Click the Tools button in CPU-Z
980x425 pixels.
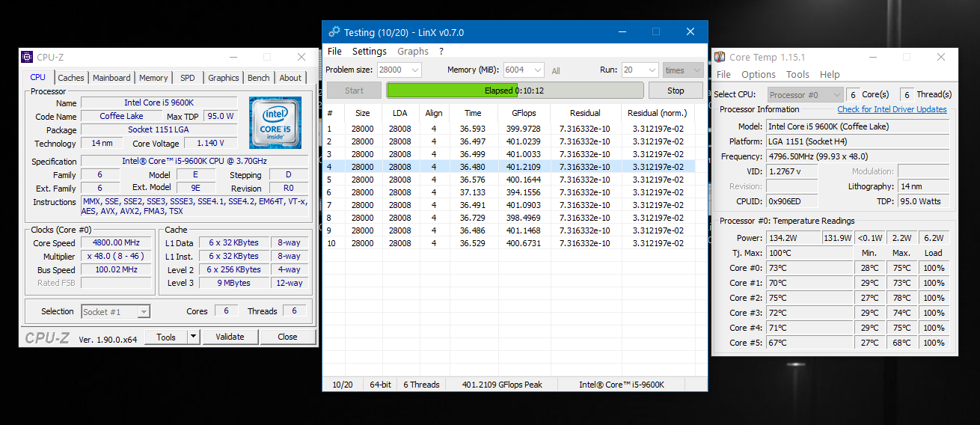coord(166,337)
